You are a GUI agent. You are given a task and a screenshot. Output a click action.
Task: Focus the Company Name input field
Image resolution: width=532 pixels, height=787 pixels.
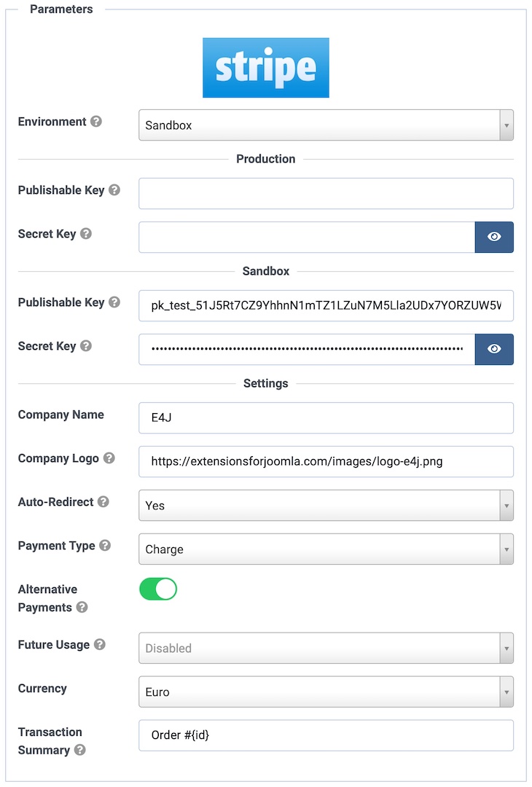point(326,418)
